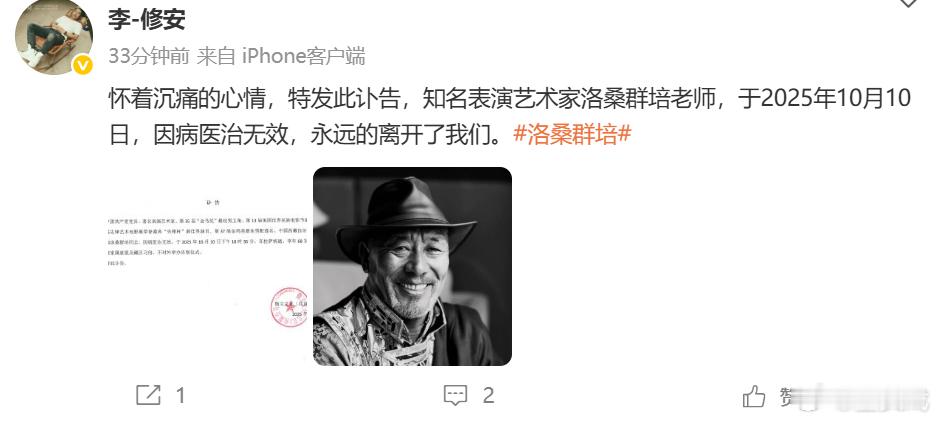Click the post body text about 洛桑群培老师
The height and width of the screenshot is (421, 938).
tap(509, 116)
